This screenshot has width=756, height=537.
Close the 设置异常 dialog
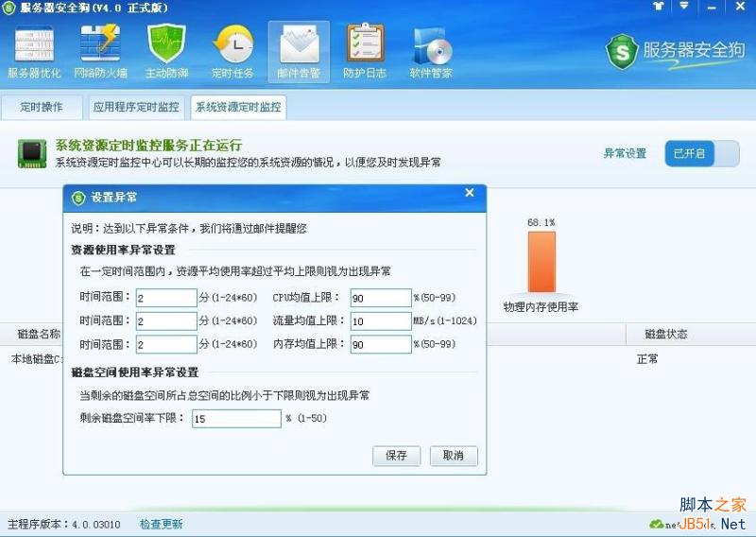[470, 193]
